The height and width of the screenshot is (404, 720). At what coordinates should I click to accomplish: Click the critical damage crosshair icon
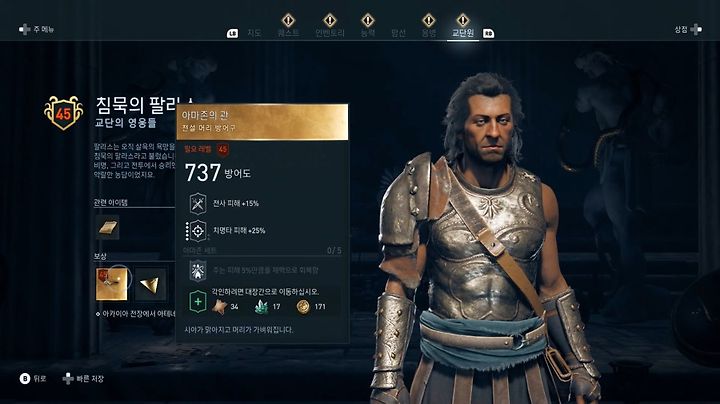[198, 231]
